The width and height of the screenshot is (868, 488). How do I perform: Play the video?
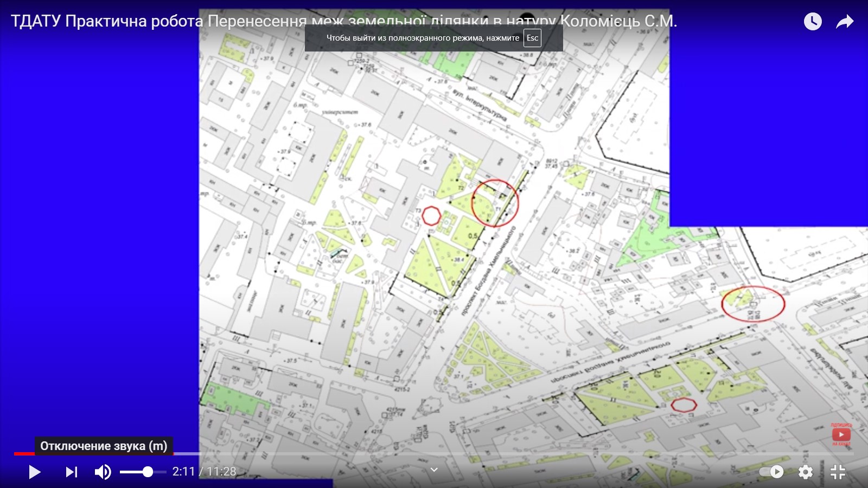34,472
